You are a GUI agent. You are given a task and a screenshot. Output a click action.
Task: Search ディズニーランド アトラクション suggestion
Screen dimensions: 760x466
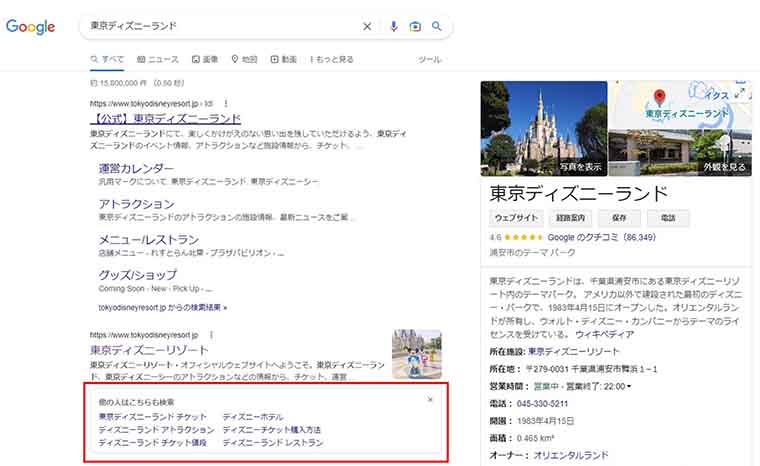tap(157, 430)
